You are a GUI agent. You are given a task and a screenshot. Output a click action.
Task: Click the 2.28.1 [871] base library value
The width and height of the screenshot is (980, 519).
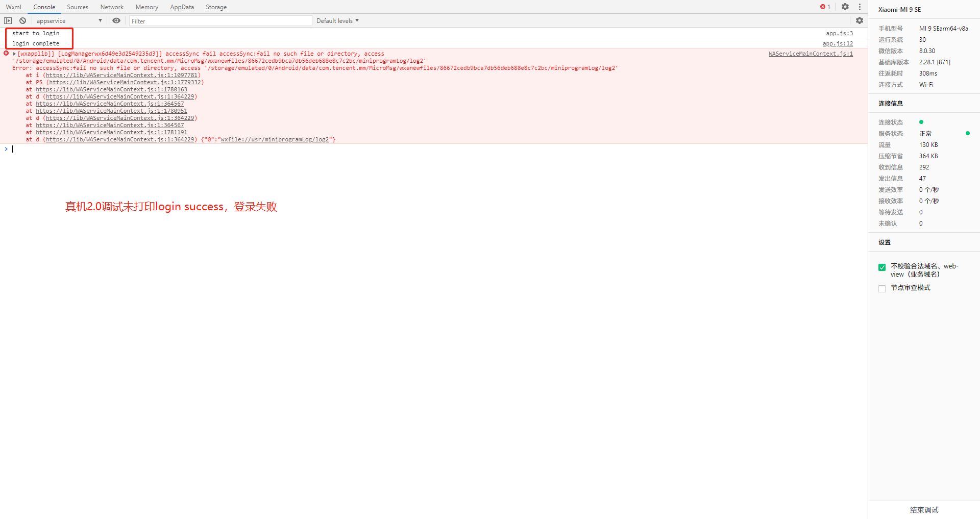click(x=935, y=62)
